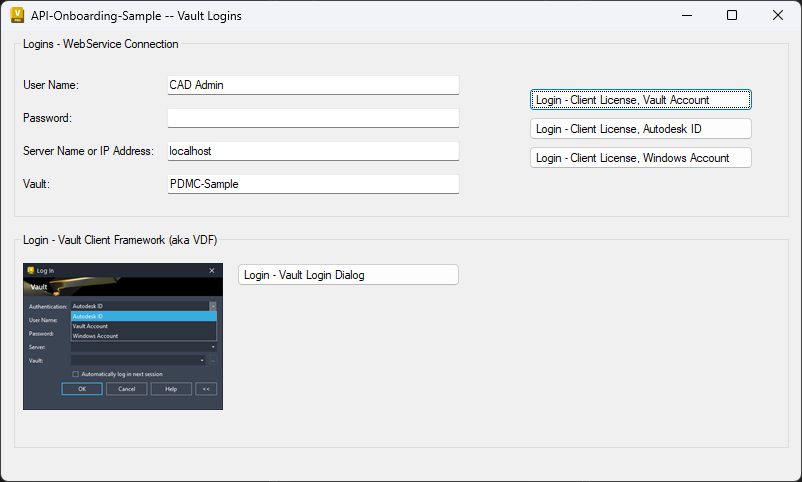The image size is (802, 482).
Task: Click Login - Client License, Windows Account button
Action: pyautogui.click(x=640, y=158)
